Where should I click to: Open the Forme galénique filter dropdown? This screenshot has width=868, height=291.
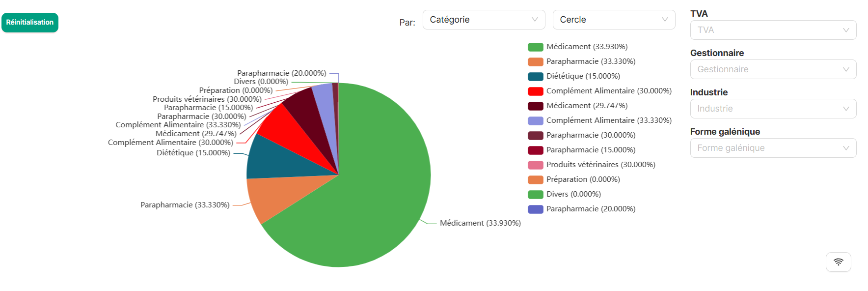click(773, 148)
